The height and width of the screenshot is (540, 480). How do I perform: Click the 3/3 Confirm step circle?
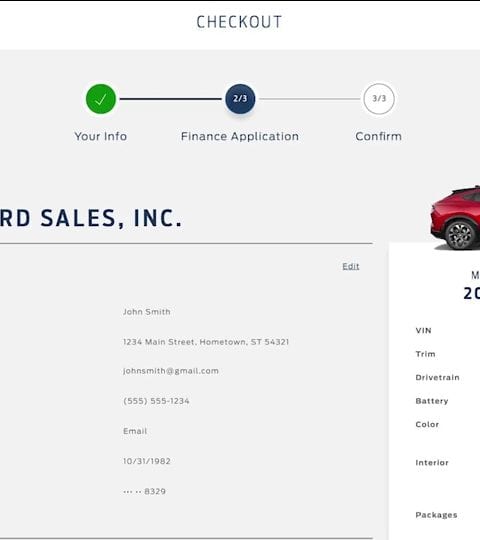click(x=379, y=99)
